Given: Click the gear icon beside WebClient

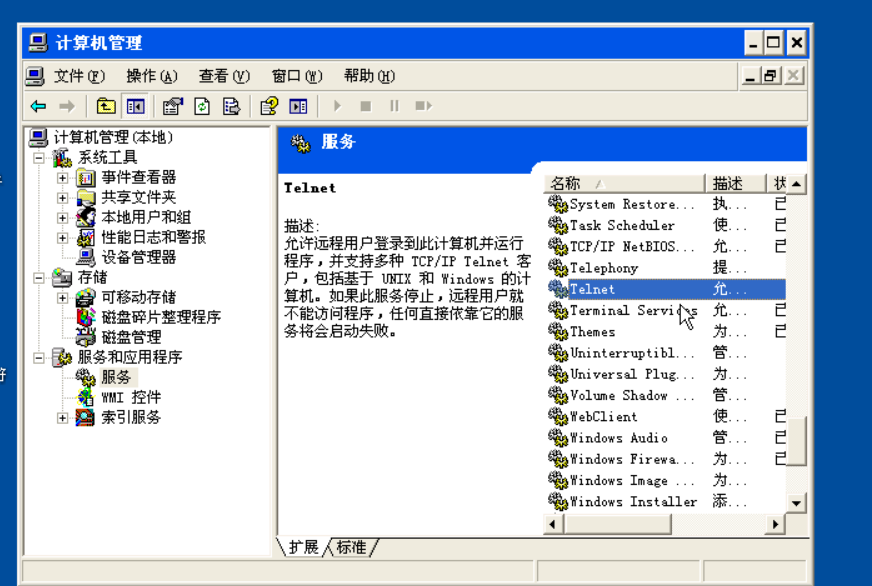Looking at the screenshot, I should [557, 416].
